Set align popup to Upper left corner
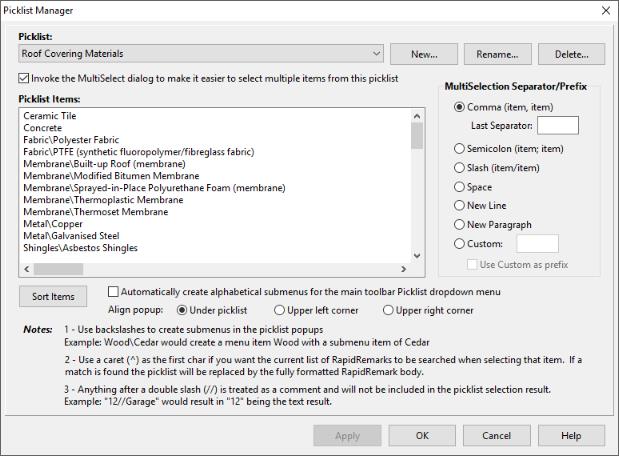Viewport: 619px width, 456px height. [279, 310]
